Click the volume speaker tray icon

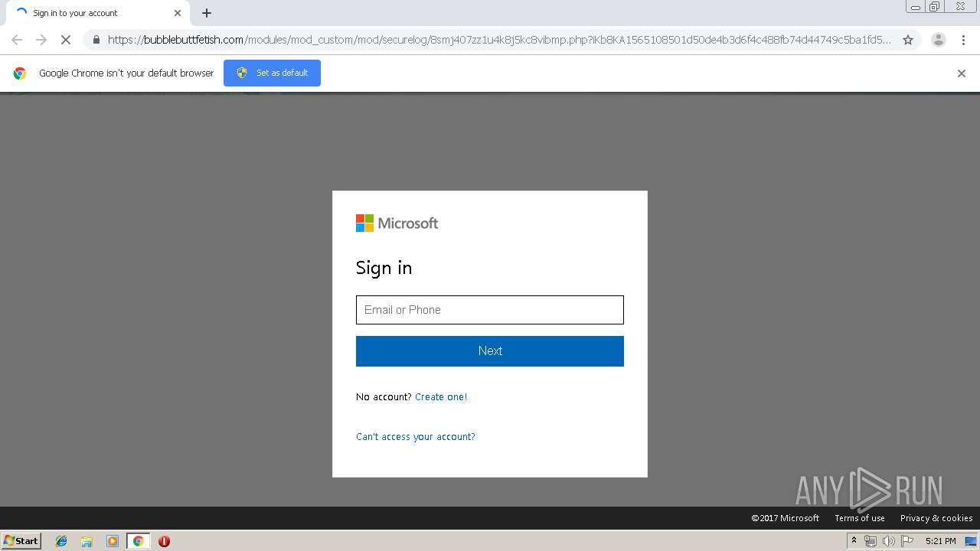888,541
